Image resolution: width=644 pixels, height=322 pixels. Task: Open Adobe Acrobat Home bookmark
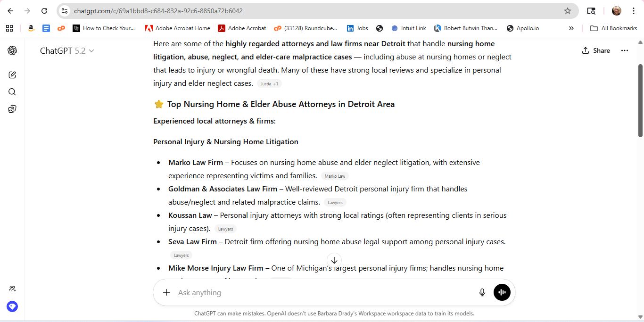[x=178, y=28]
